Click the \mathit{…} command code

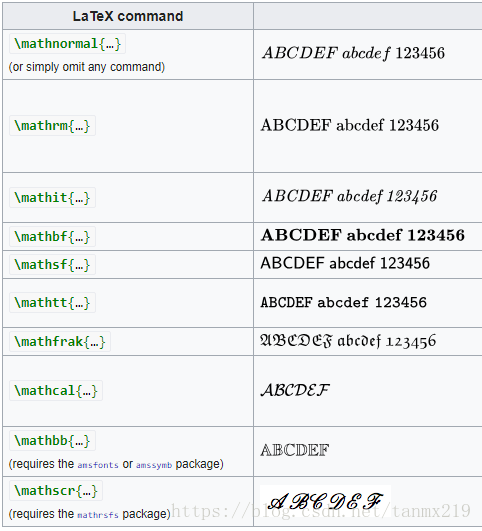coord(53,197)
